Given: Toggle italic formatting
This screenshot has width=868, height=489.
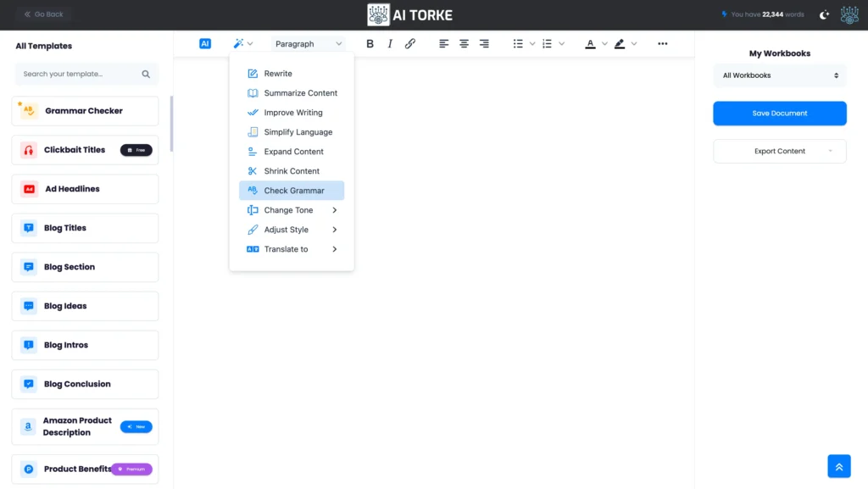Looking at the screenshot, I should pyautogui.click(x=390, y=43).
